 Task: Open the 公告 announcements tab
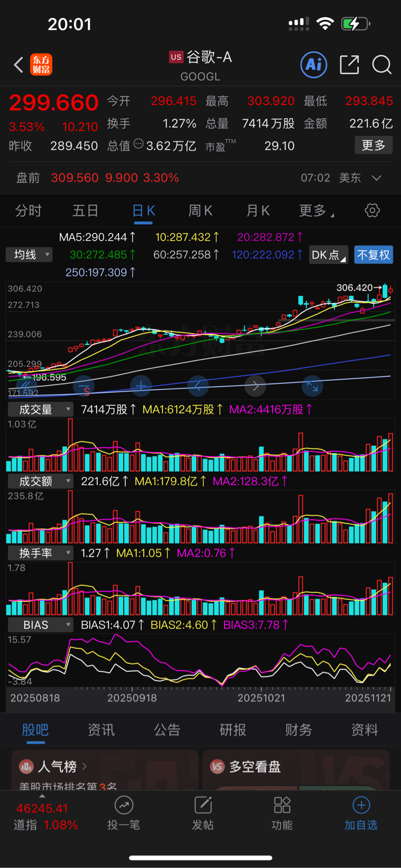(167, 730)
